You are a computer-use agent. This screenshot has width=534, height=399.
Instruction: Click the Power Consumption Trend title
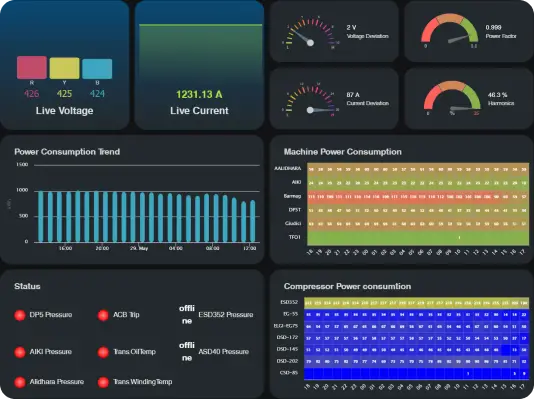coord(67,152)
